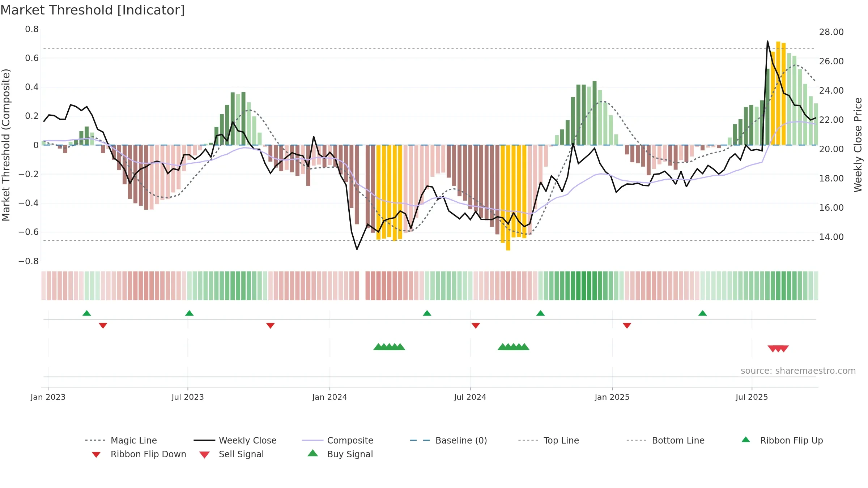
Task: Toggle the Ribbon Flip Up legend entry
Action: (782, 440)
